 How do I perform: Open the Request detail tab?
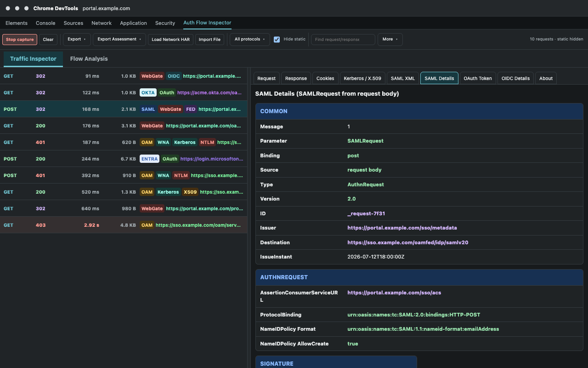266,78
